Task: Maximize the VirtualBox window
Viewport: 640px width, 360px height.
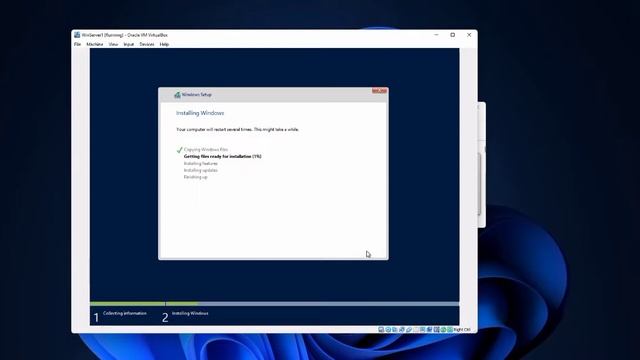Action: point(453,35)
